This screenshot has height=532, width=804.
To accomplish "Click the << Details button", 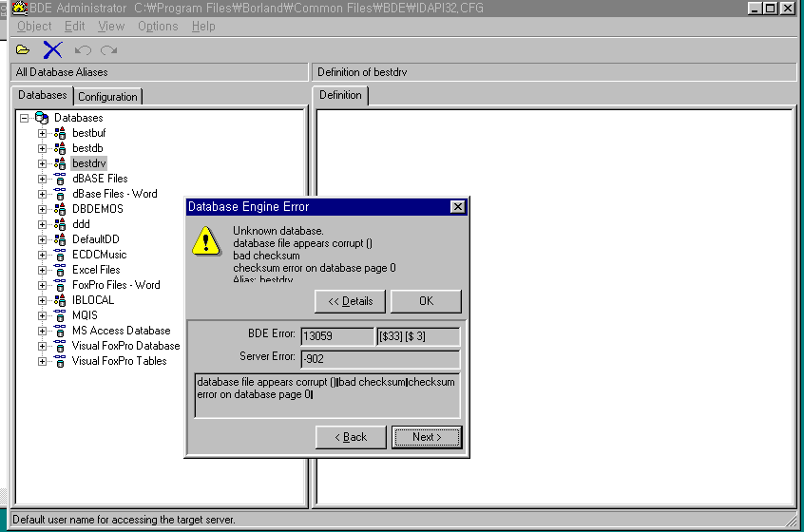I will click(351, 301).
